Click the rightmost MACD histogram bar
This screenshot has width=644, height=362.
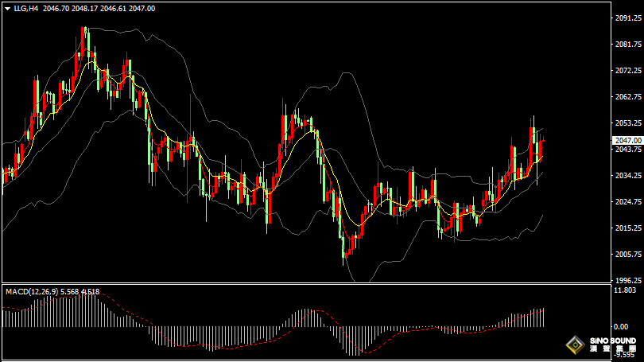click(543, 317)
